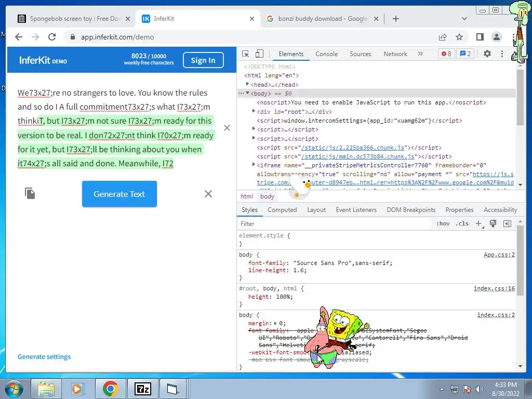Open the Windows Start menu
532x399 pixels.
[x=14, y=389]
